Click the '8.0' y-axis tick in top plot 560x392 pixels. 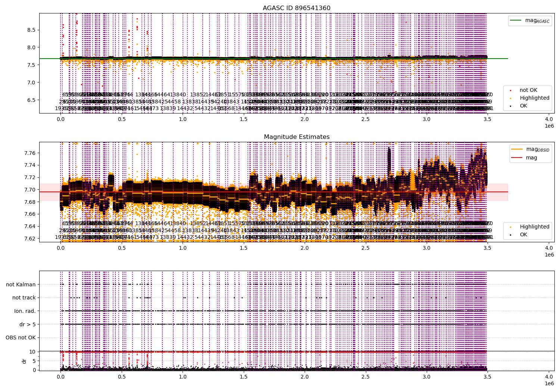coord(31,47)
